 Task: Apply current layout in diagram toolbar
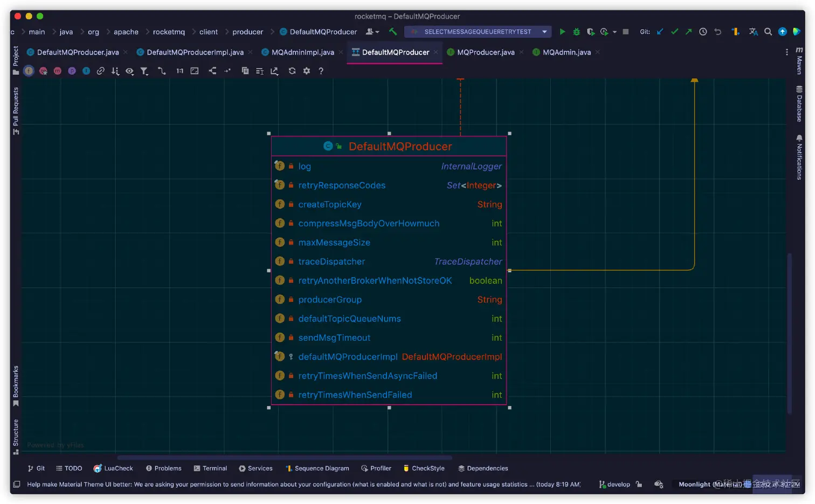(x=212, y=71)
